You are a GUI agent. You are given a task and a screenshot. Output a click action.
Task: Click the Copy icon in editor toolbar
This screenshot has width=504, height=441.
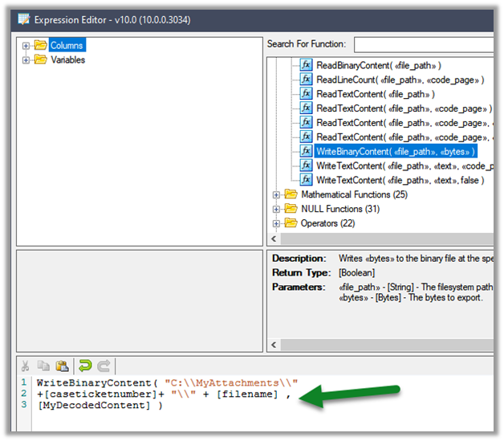[42, 365]
